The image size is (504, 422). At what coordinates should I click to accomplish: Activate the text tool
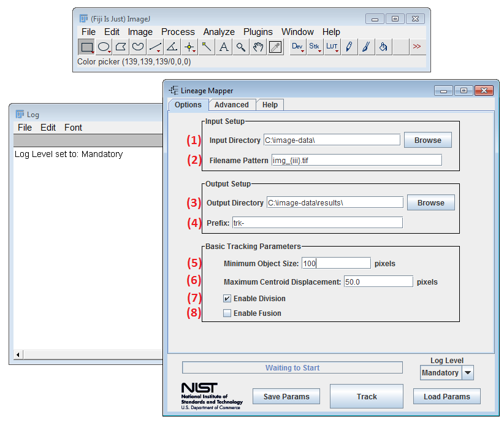tap(224, 47)
